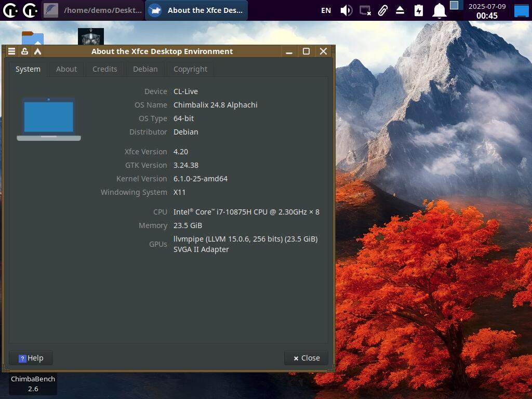Click the X11 windowing system value
This screenshot has height=399, width=532.
coord(179,192)
